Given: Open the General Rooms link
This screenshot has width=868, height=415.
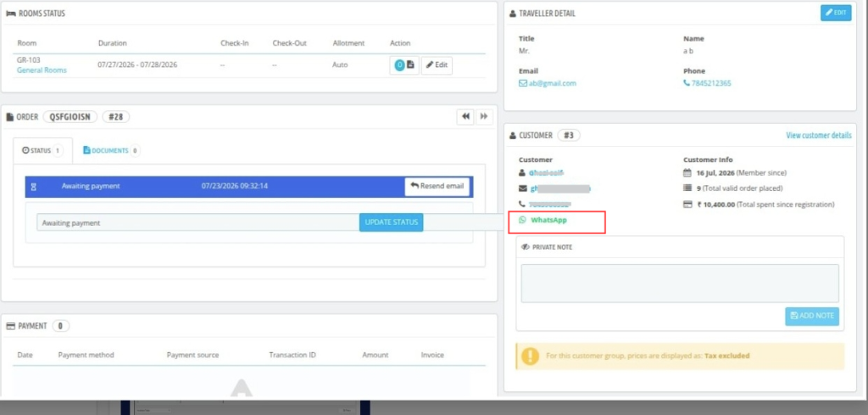Looking at the screenshot, I should click(x=42, y=70).
